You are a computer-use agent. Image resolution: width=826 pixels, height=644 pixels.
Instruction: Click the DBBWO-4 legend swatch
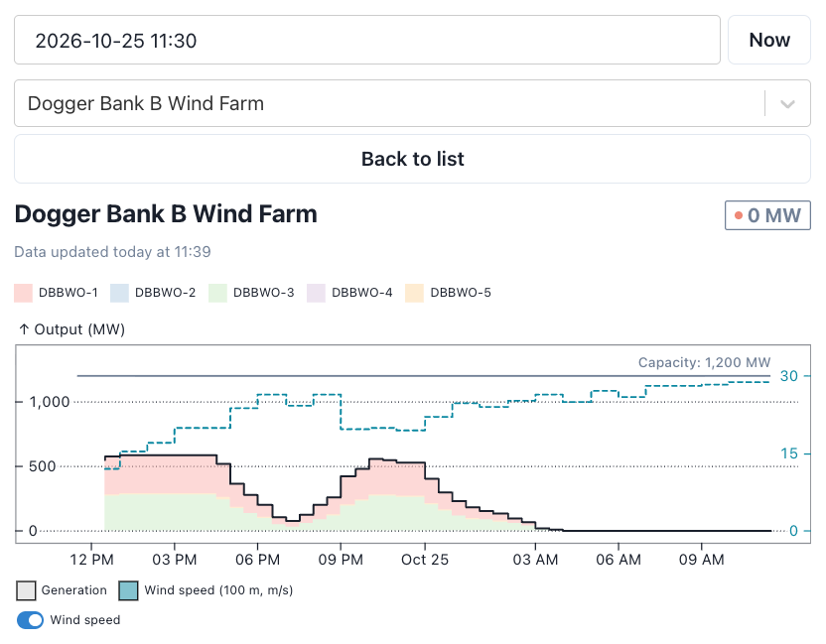coord(316,293)
